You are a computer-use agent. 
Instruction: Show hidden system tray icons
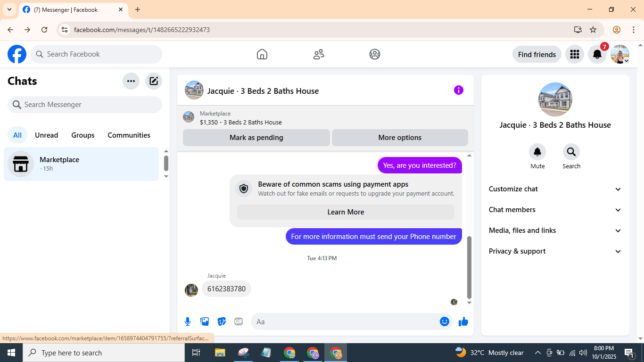pos(537,353)
